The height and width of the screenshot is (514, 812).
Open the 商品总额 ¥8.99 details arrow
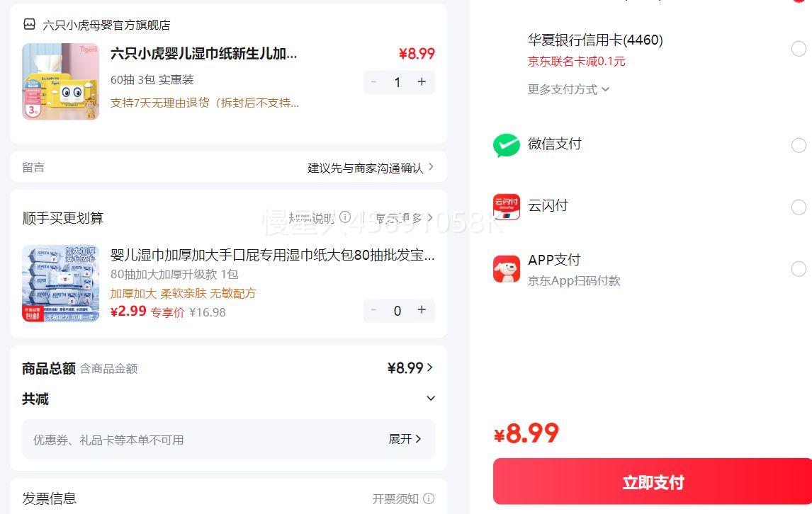430,367
